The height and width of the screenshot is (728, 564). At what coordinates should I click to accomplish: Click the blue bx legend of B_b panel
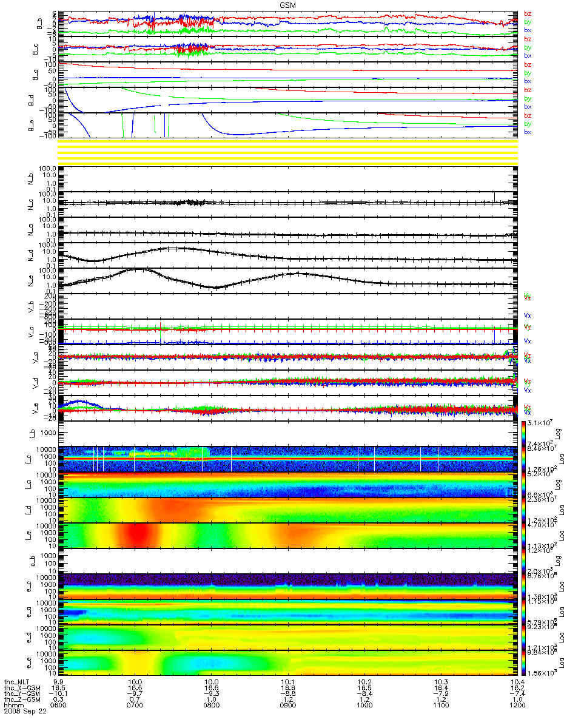click(528, 30)
